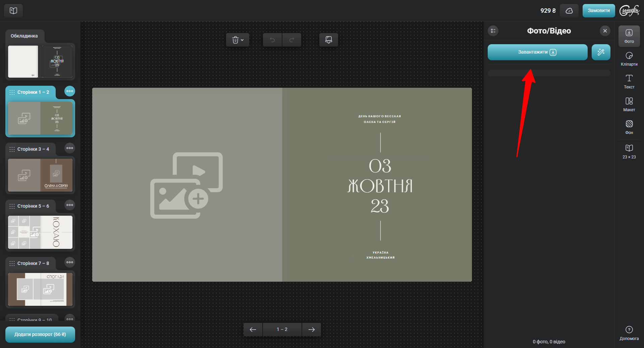Switch to the Фото tab in the sidebar
Image resolution: width=644 pixels, height=348 pixels.
[629, 36]
